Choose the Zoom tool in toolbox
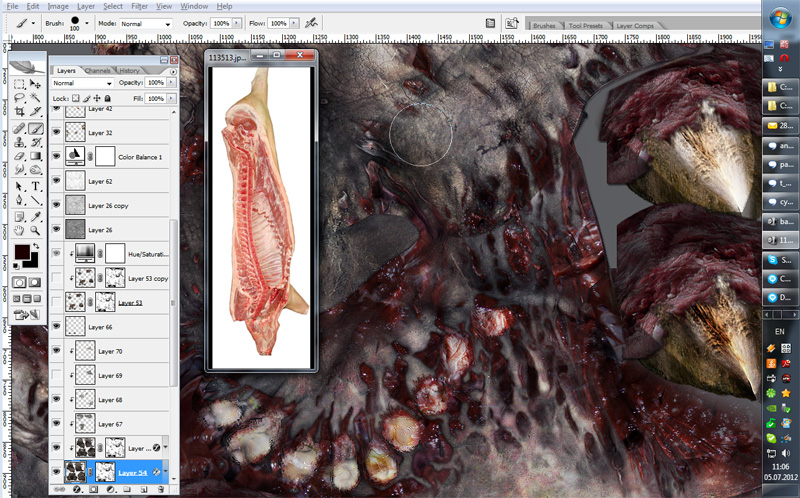The height and width of the screenshot is (498, 800). (36, 230)
